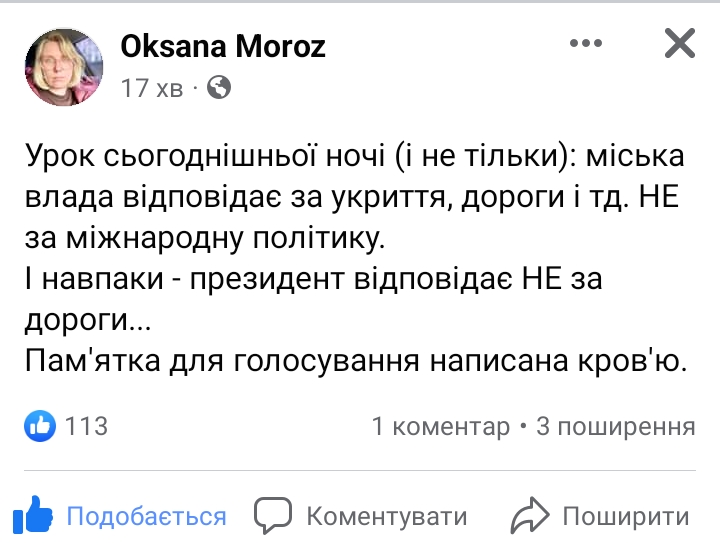Screen dimensions: 720x543
Task: Expand the '1 коментар' comments link
Action: (x=441, y=427)
